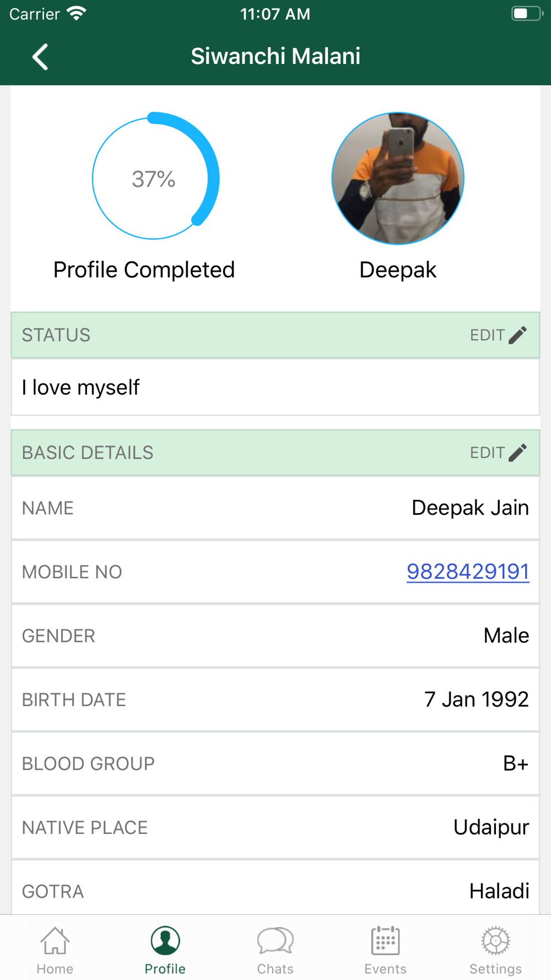Open the Chats tab

click(275, 949)
